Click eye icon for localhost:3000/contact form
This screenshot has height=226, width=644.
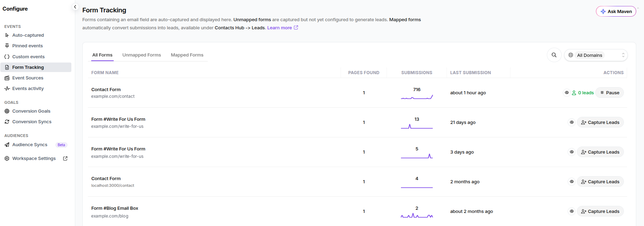pos(572,182)
